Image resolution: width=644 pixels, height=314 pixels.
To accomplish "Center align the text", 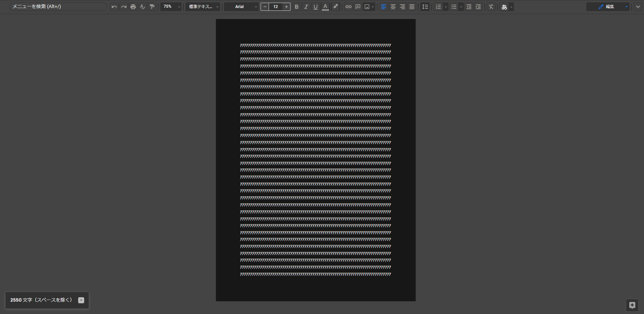I will coord(393,7).
